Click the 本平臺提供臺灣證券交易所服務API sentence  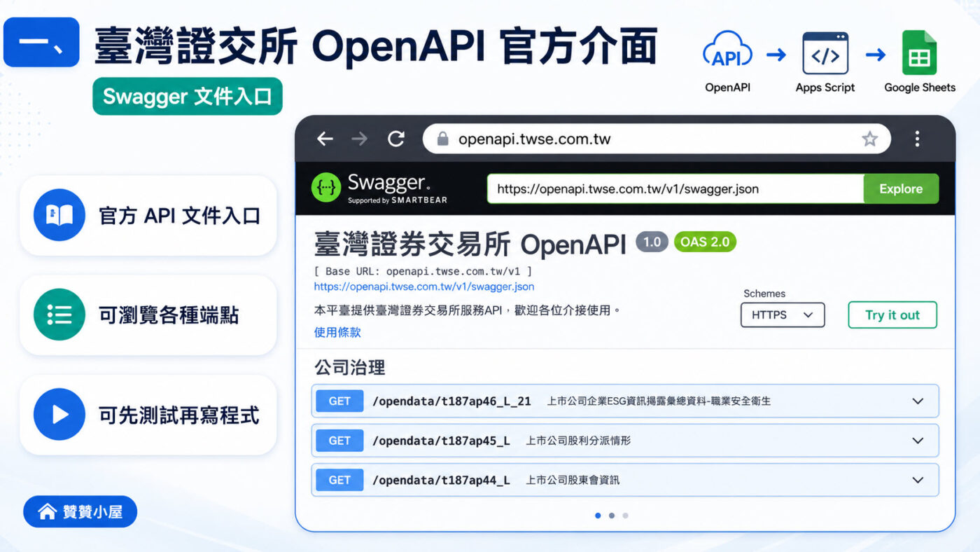click(468, 310)
